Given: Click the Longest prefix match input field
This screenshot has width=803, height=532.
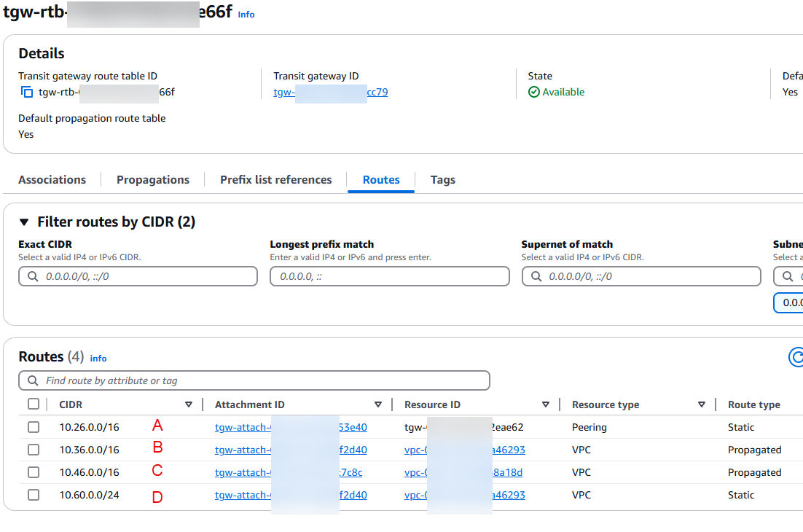Looking at the screenshot, I should tap(389, 276).
